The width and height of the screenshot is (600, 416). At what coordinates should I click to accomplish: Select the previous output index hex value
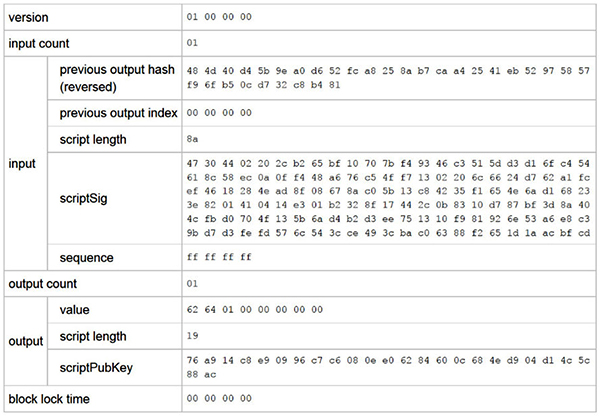219,113
